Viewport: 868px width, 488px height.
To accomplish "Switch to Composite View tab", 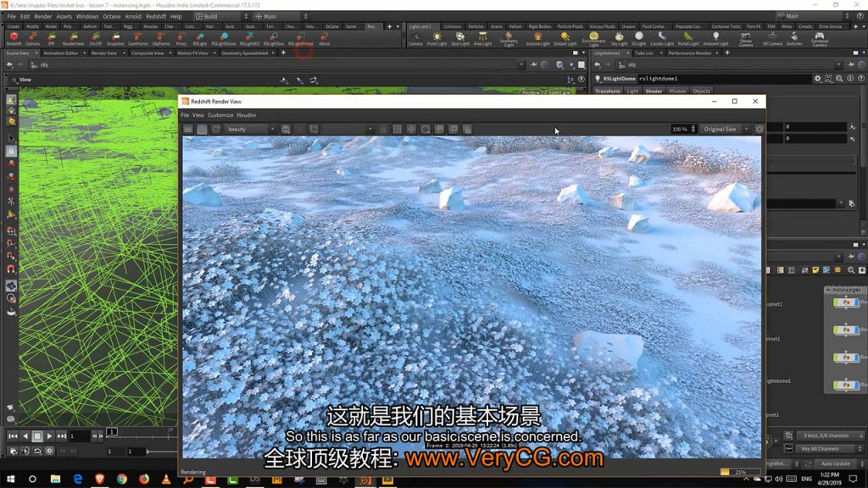I will click(147, 53).
